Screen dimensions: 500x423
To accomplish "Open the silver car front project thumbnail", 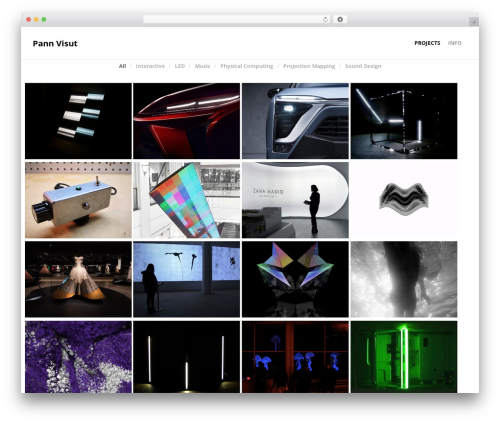I will (x=295, y=121).
